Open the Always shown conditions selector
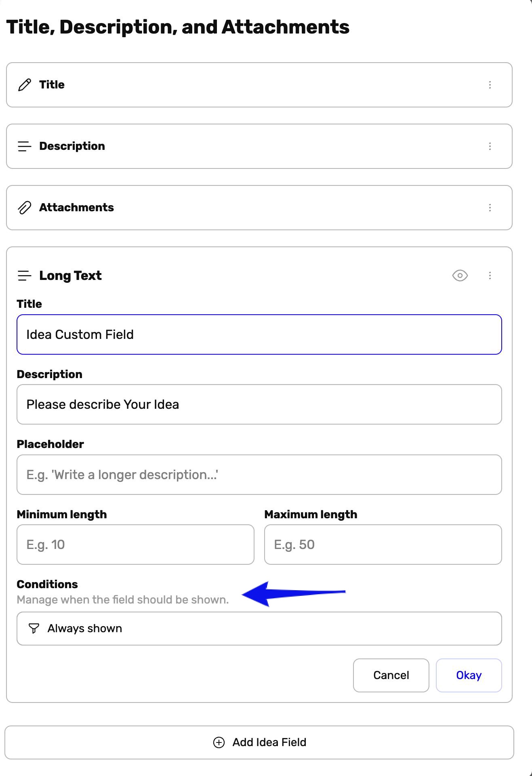 pyautogui.click(x=259, y=629)
